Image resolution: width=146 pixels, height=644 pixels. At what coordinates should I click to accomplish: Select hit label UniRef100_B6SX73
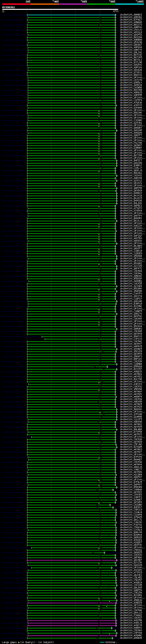131,25
